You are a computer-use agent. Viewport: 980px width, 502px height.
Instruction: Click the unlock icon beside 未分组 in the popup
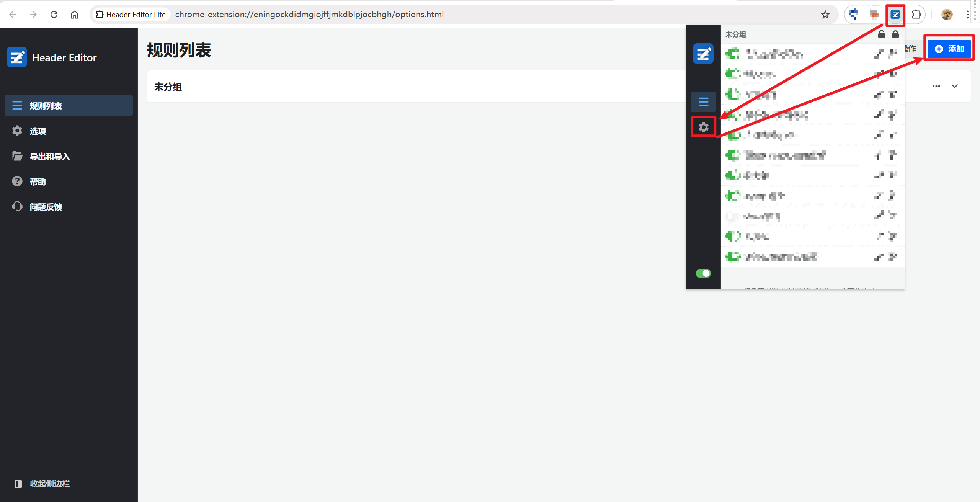click(x=881, y=34)
